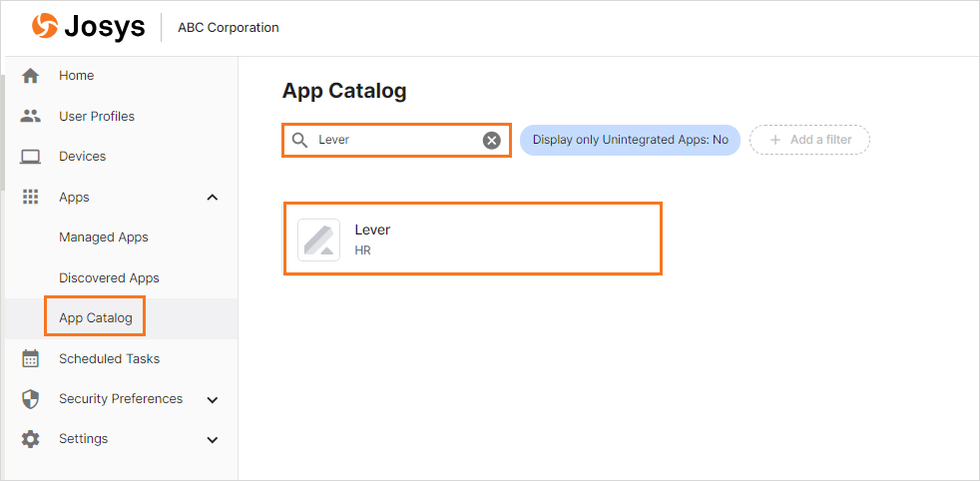Go to Managed Apps
Viewport: 980px width, 481px height.
click(104, 238)
